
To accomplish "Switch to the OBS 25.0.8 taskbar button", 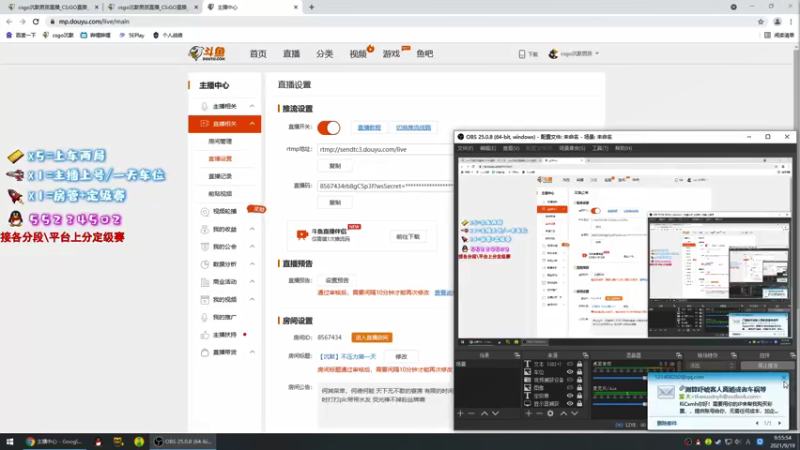I will click(x=183, y=441).
